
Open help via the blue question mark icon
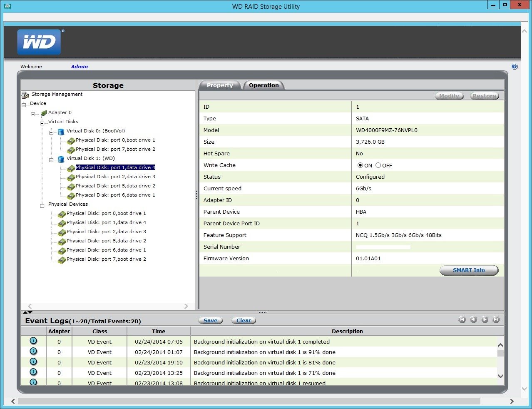[515, 67]
